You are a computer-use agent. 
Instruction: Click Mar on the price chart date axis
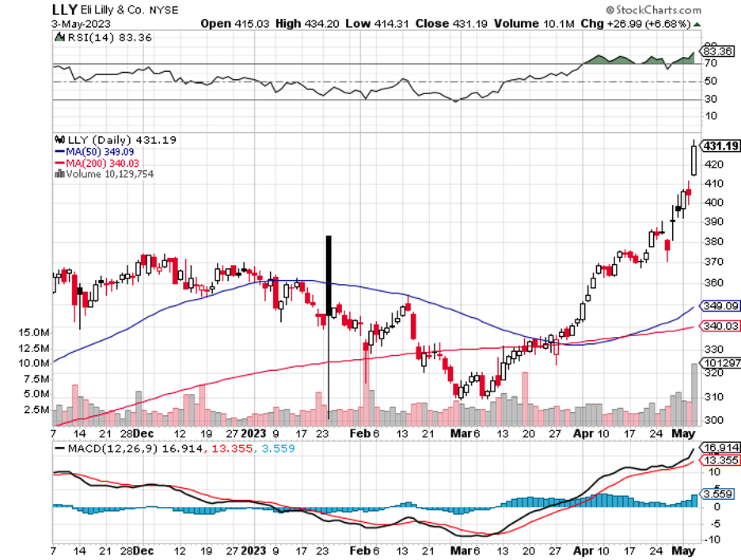tap(461, 433)
